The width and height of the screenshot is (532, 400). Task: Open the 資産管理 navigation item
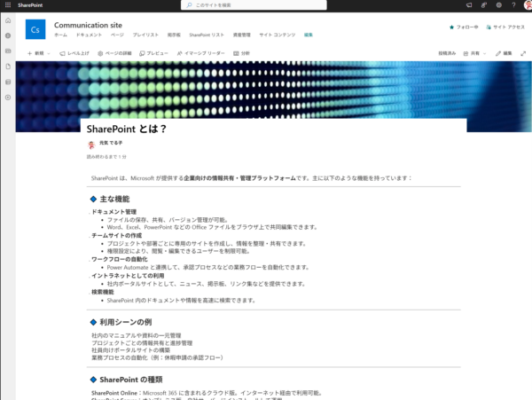click(241, 35)
